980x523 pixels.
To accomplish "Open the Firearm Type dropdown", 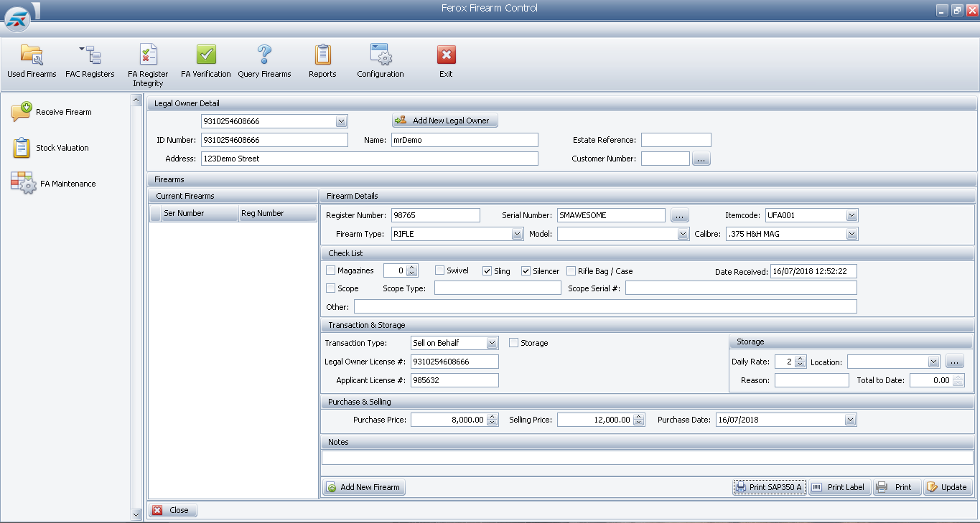I will click(518, 234).
